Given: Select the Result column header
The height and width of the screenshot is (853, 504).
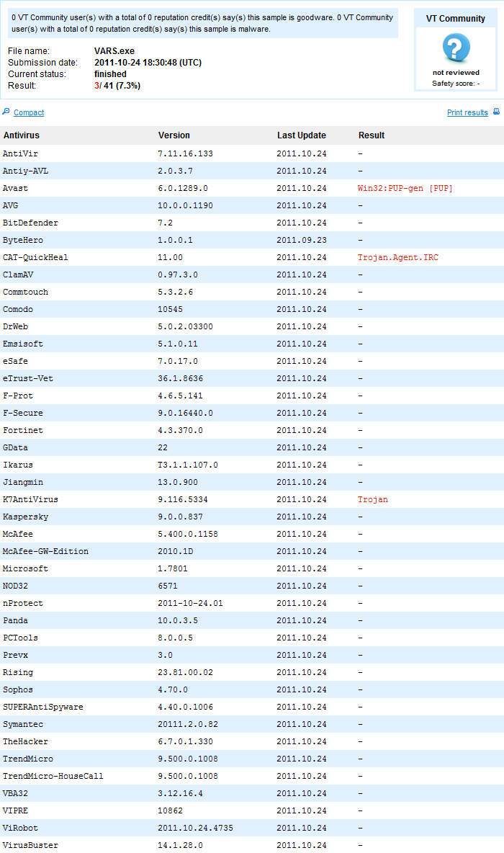Looking at the screenshot, I should pyautogui.click(x=372, y=135).
